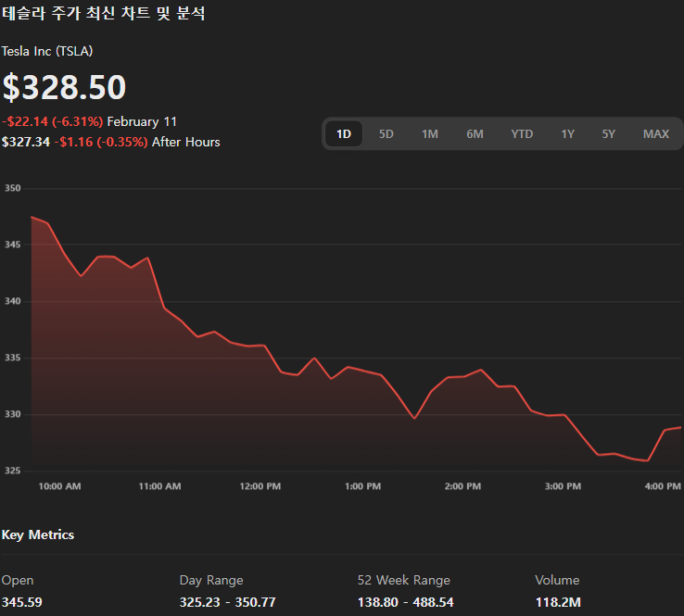This screenshot has height=616, width=684.
Task: Click the 11:00 AM axis label
Action: point(159,486)
